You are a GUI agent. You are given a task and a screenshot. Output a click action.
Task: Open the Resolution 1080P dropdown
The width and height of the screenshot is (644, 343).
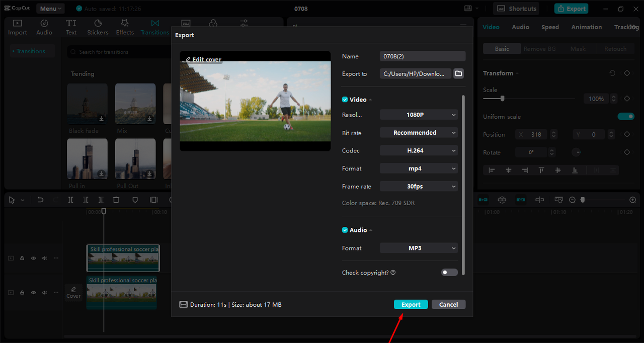click(419, 115)
